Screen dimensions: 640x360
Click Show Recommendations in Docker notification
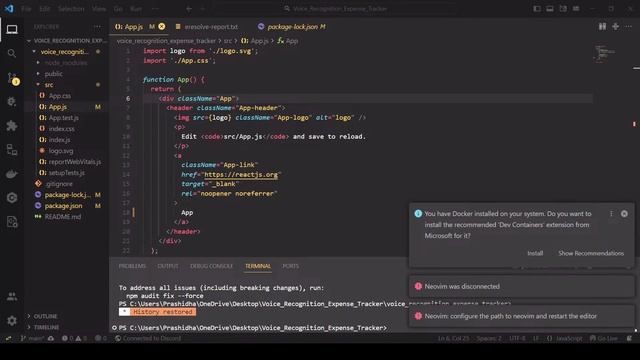(x=591, y=253)
